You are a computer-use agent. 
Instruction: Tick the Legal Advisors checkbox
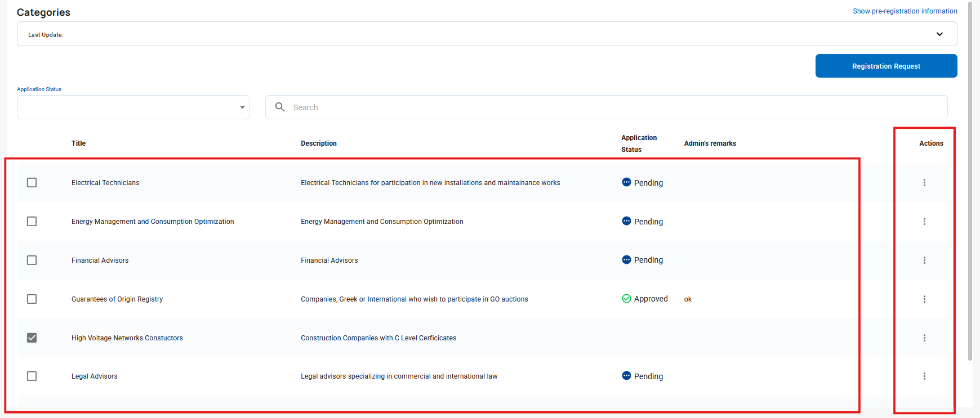[x=32, y=376]
